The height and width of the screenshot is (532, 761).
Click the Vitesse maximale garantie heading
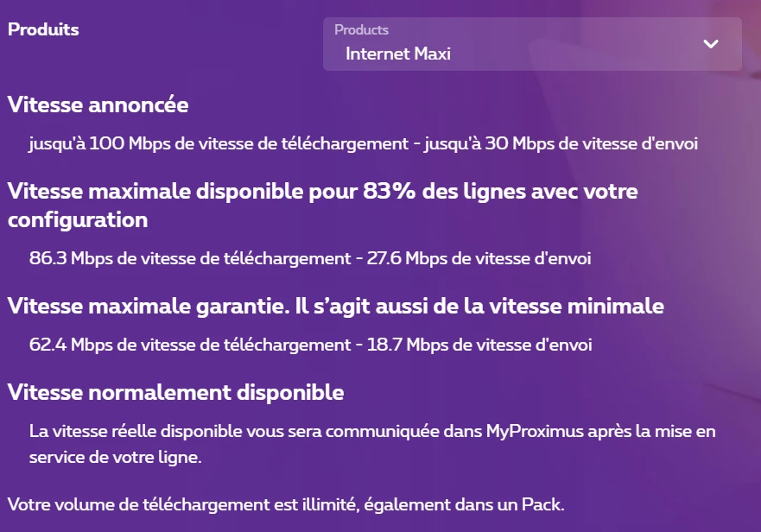pyautogui.click(x=335, y=307)
